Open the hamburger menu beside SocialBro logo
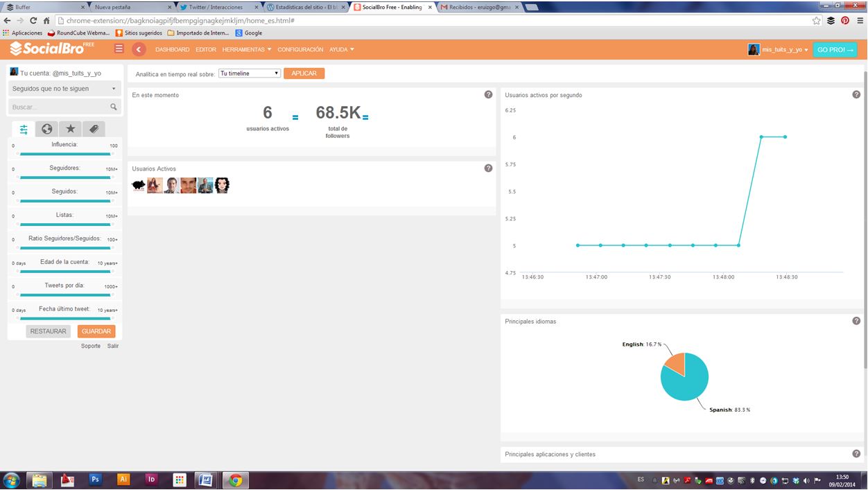Screen dimensions: 868x490 pos(119,49)
